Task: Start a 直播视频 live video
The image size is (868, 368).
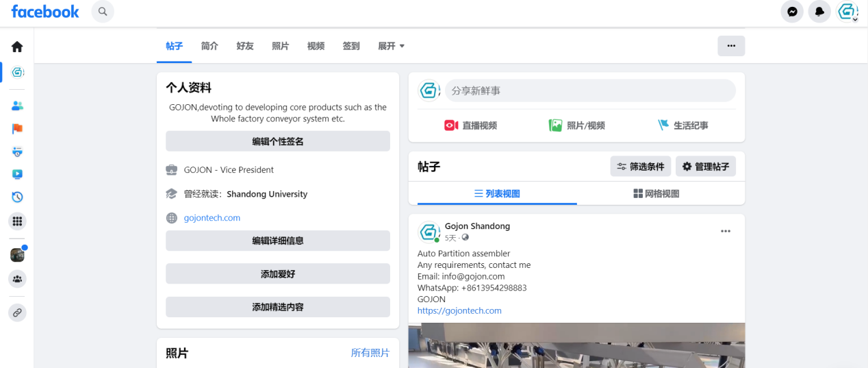Action: click(470, 125)
